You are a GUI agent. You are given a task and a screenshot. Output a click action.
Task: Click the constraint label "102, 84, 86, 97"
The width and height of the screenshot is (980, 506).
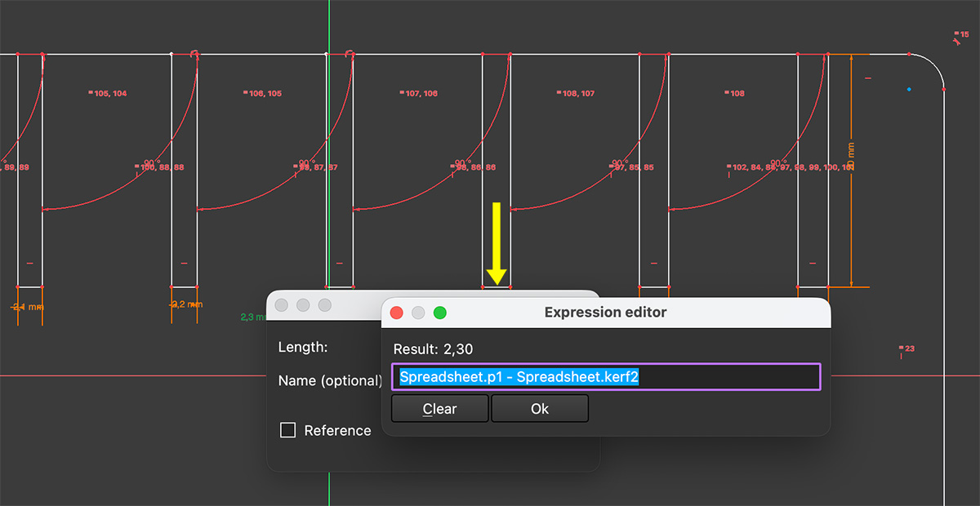[x=754, y=167]
